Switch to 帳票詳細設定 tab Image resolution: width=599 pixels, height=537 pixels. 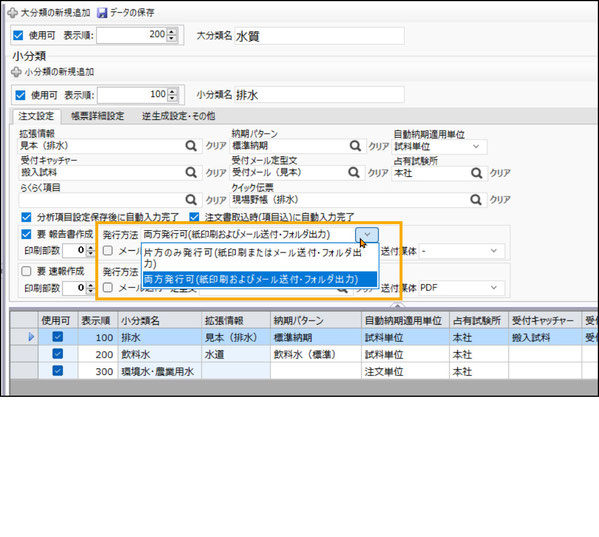(x=97, y=116)
